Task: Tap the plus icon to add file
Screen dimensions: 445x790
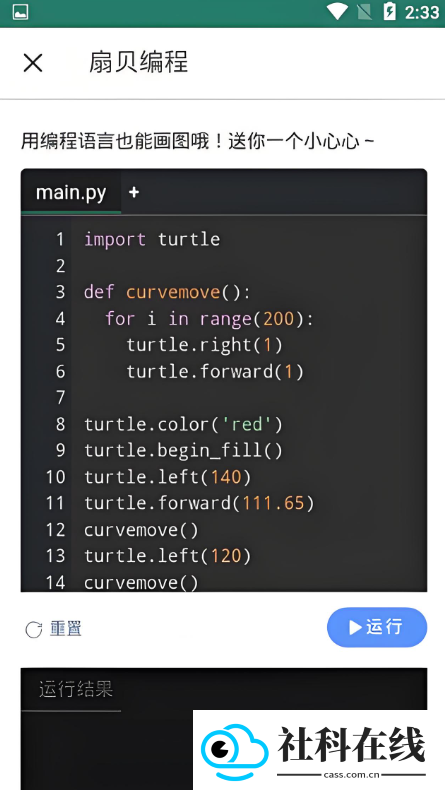Action: tap(134, 192)
